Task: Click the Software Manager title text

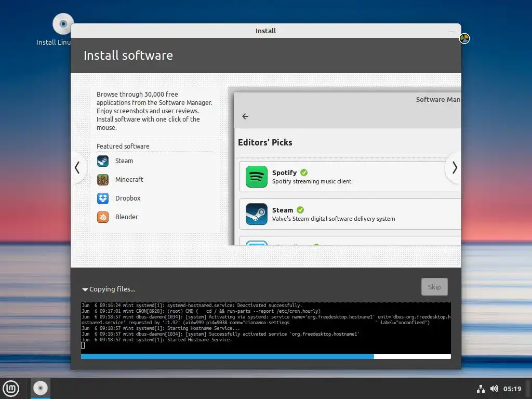Action: point(438,99)
